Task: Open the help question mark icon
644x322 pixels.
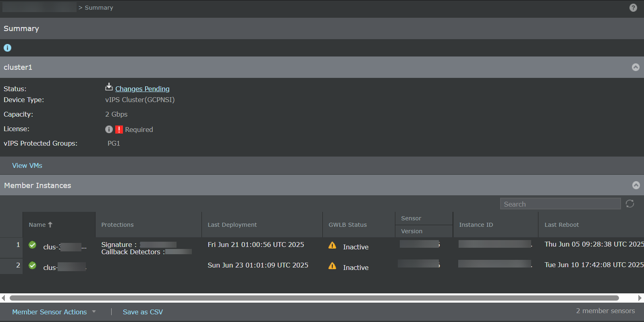Action: click(633, 8)
